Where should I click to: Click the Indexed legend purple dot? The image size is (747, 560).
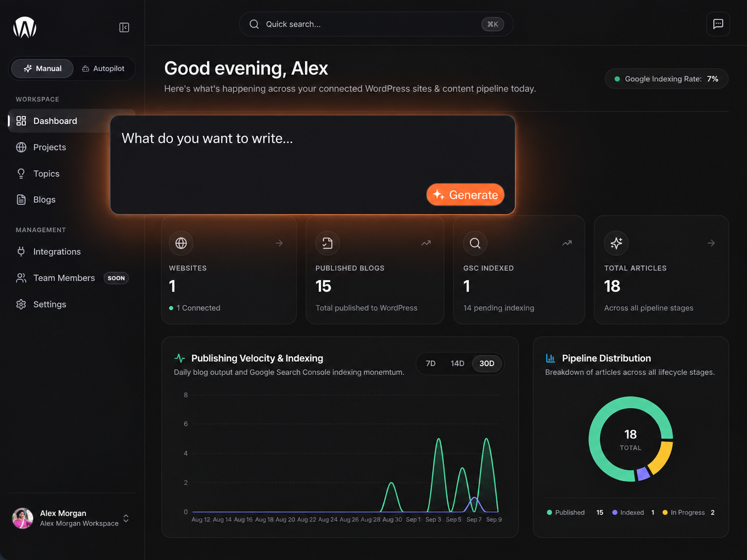(615, 513)
